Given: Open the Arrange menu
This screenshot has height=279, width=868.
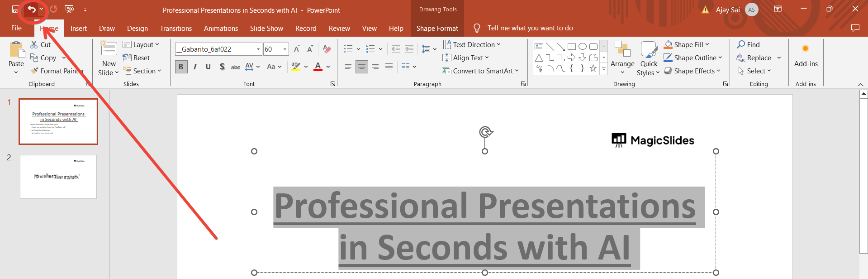Looking at the screenshot, I should (x=622, y=58).
